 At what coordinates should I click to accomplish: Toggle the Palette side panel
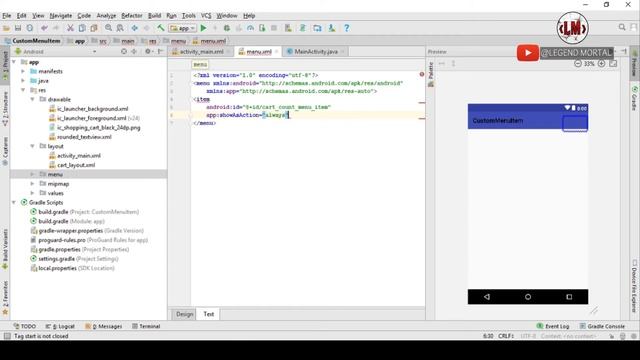tap(431, 74)
